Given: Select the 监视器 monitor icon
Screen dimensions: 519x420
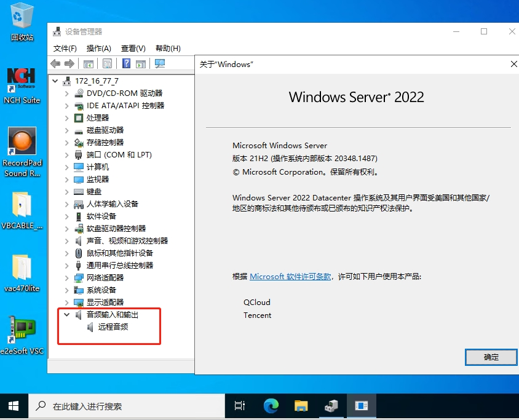Looking at the screenshot, I should click(79, 180).
